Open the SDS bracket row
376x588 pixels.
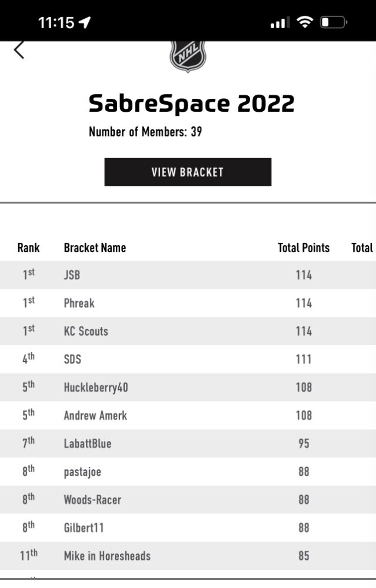pyautogui.click(x=188, y=359)
